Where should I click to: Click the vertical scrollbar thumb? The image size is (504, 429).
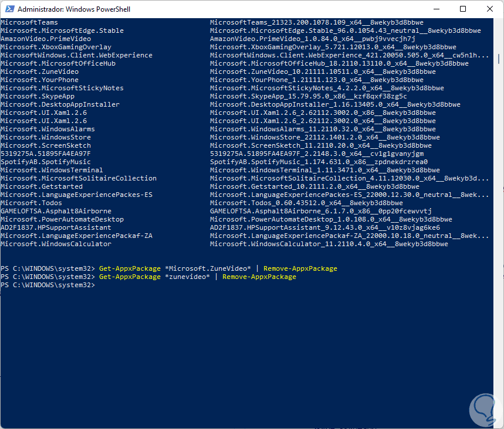tap(499, 59)
